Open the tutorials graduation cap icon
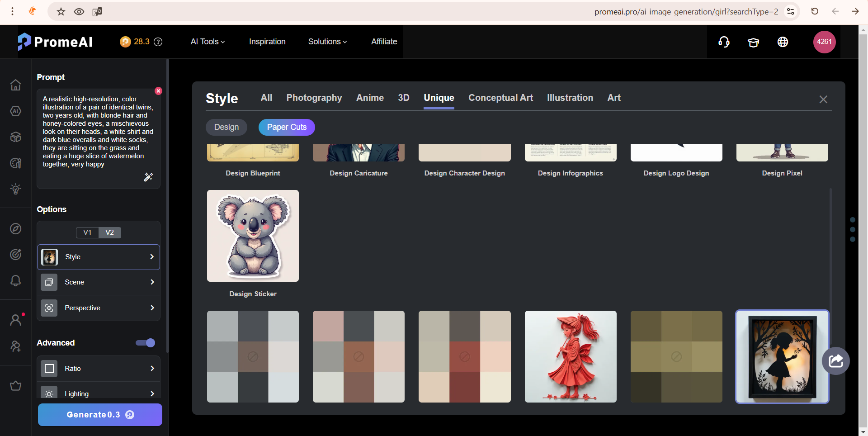868x436 pixels. [x=753, y=42]
